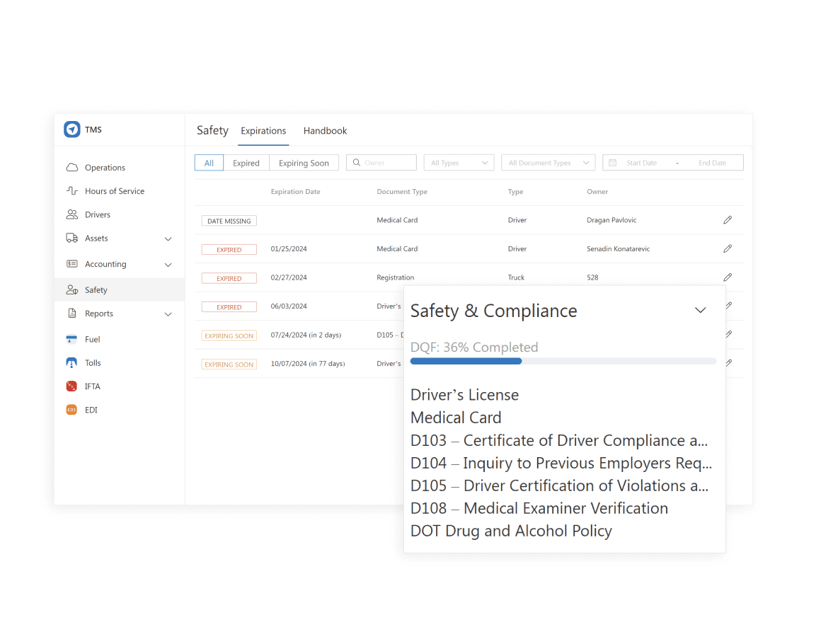The width and height of the screenshot is (821, 644).
Task: Select Safety in the sidebar
Action: (120, 289)
